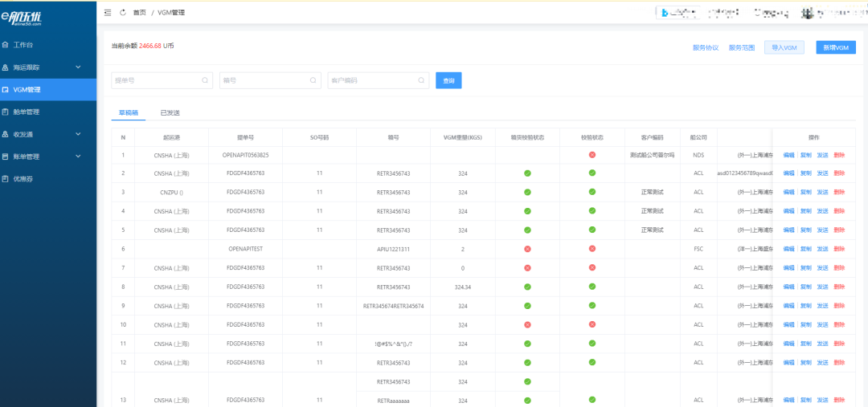Viewport: 868px width, 407px height.
Task: Click the VGM管理 sidebar icon
Action: tap(6, 90)
